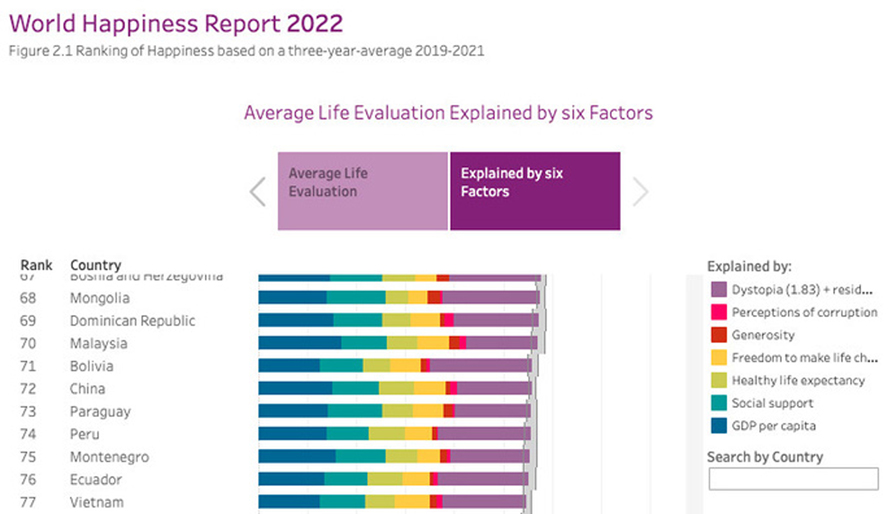This screenshot has height=514, width=888.
Task: Focus the Search by Country input field
Action: point(792,480)
